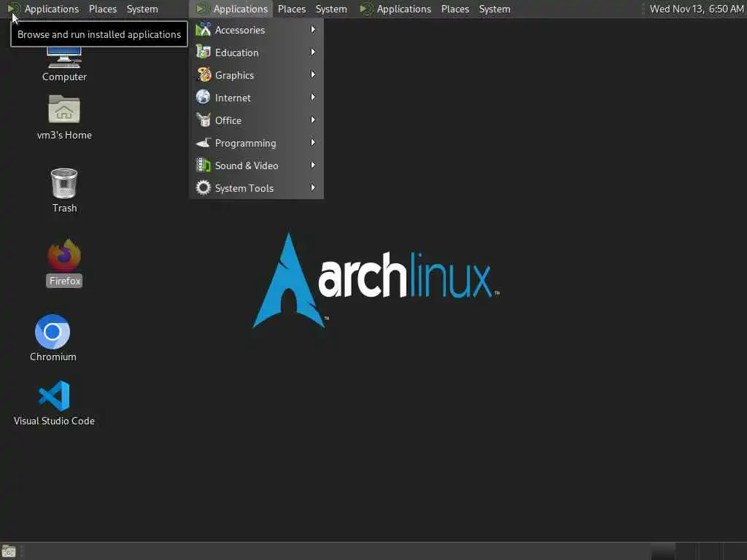The width and height of the screenshot is (747, 560).
Task: Expand the Programming submenu arrow
Action: pos(313,142)
